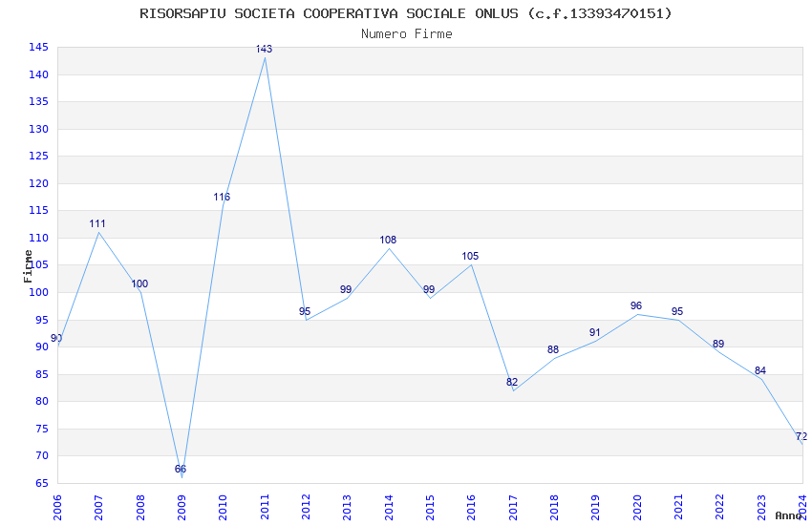812x525 pixels.
Task: Click the x-axis year 2012
Action: click(306, 508)
